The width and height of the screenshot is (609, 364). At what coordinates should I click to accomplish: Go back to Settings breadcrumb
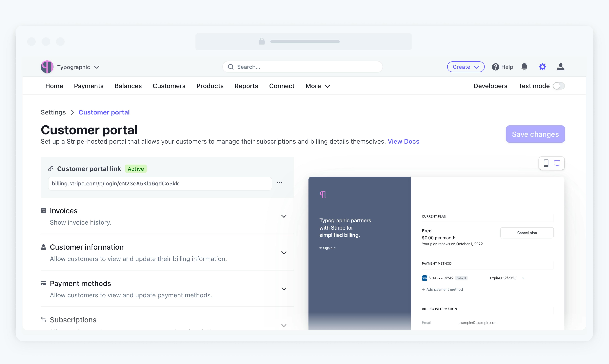pyautogui.click(x=53, y=112)
